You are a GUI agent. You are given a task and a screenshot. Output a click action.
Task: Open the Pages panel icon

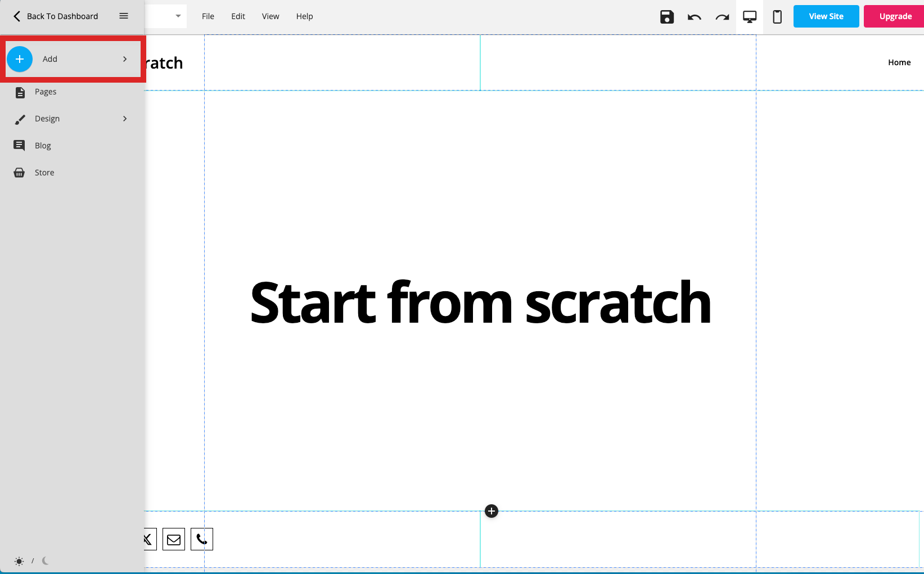coord(20,92)
